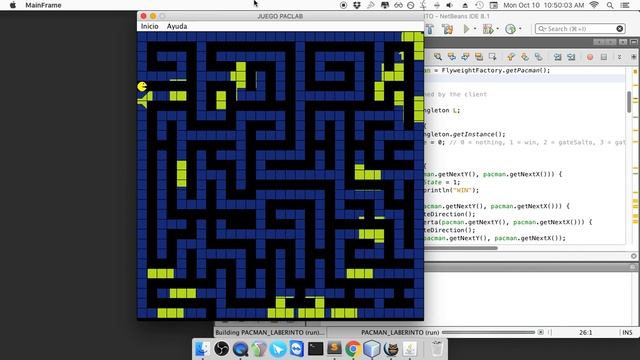Toggle the INS insert mode indicator
The image size is (640, 360).
627,333
